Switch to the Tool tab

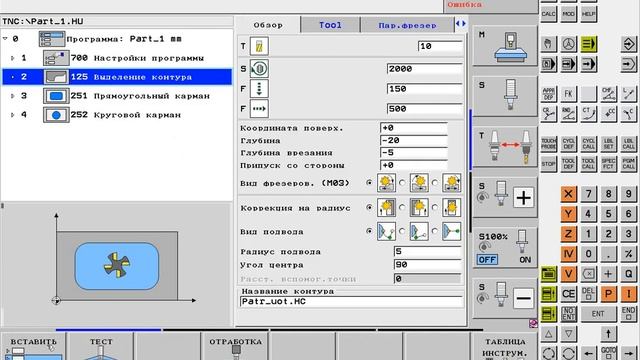point(330,25)
